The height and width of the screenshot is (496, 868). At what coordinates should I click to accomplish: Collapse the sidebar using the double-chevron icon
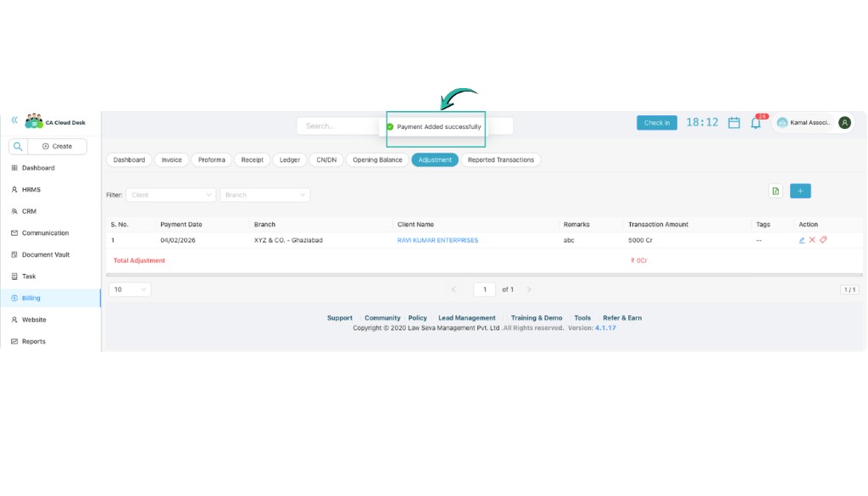pyautogui.click(x=12, y=120)
